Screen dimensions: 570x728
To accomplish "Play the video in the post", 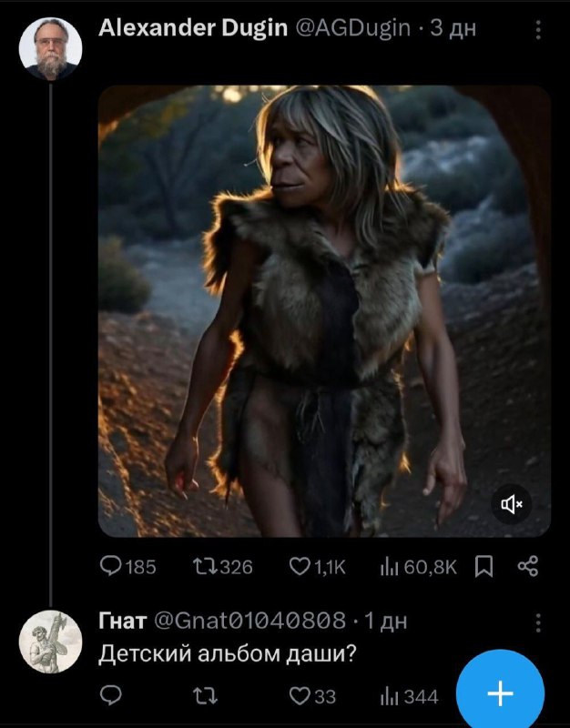I will click(x=324, y=311).
